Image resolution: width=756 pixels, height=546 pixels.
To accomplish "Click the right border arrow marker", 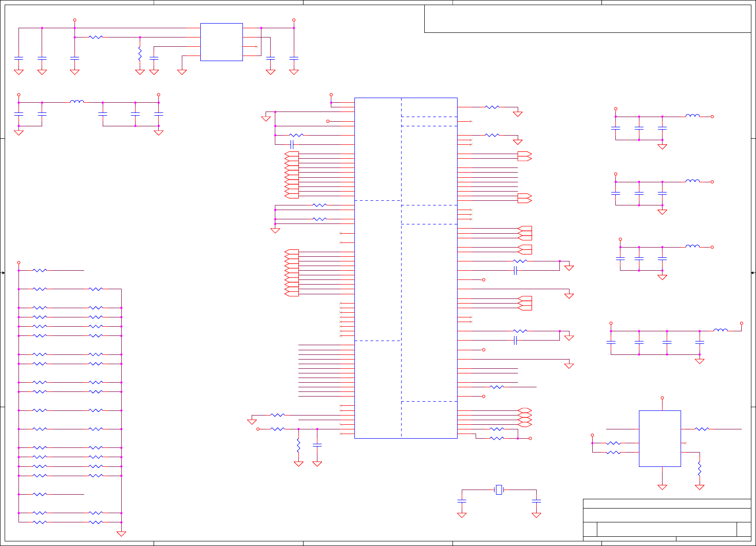I will (x=753, y=273).
